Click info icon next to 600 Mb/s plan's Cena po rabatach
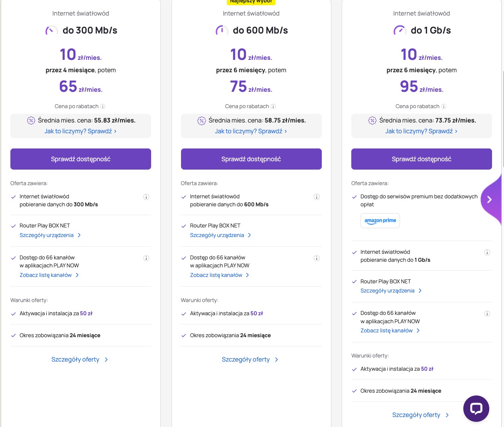This screenshot has width=504, height=427. coord(273,107)
